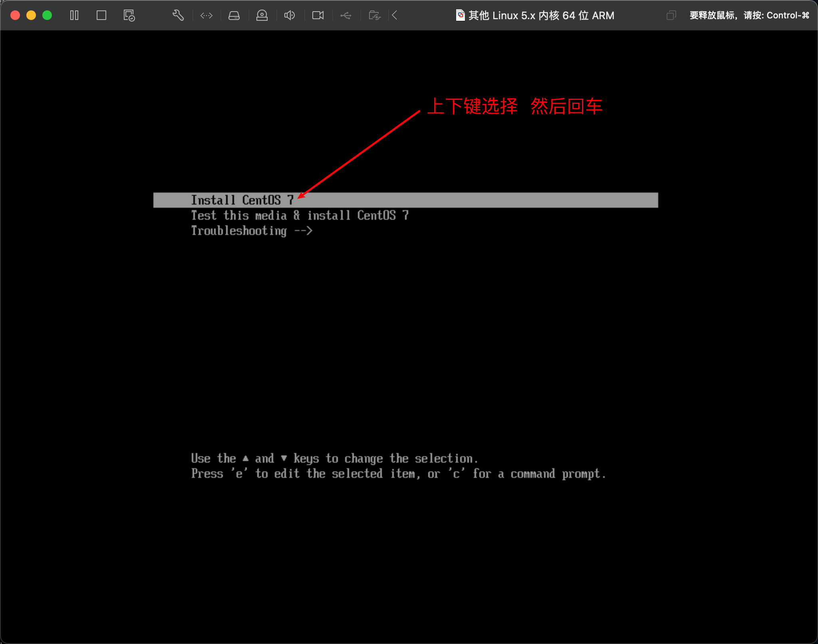Click the 要释放鼠标 release-mouse hint text
818x644 pixels.
[749, 16]
